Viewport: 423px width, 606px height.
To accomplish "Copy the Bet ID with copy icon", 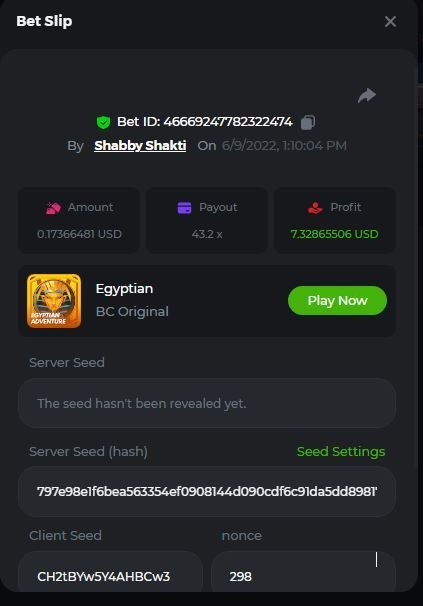I will [308, 123].
